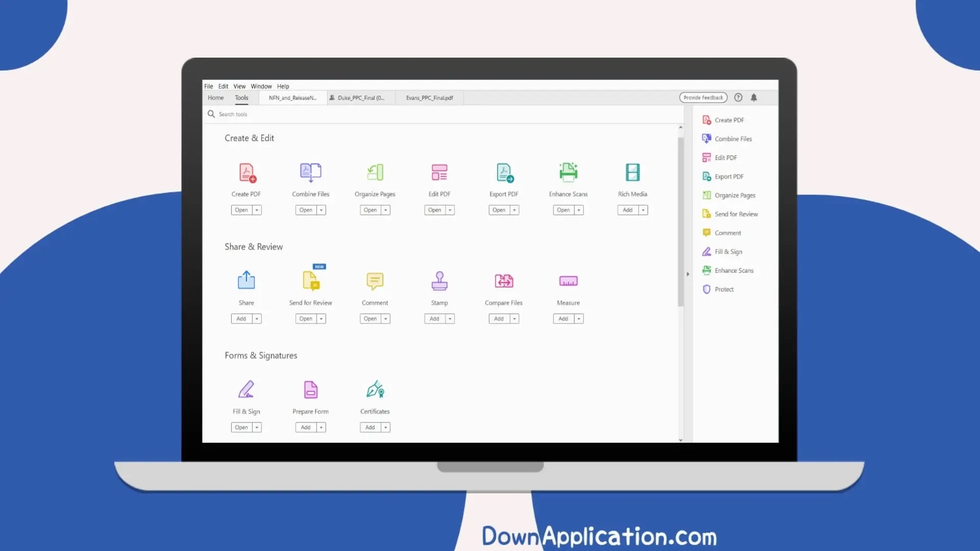Open the dropdown arrow under Stamp

click(450, 319)
